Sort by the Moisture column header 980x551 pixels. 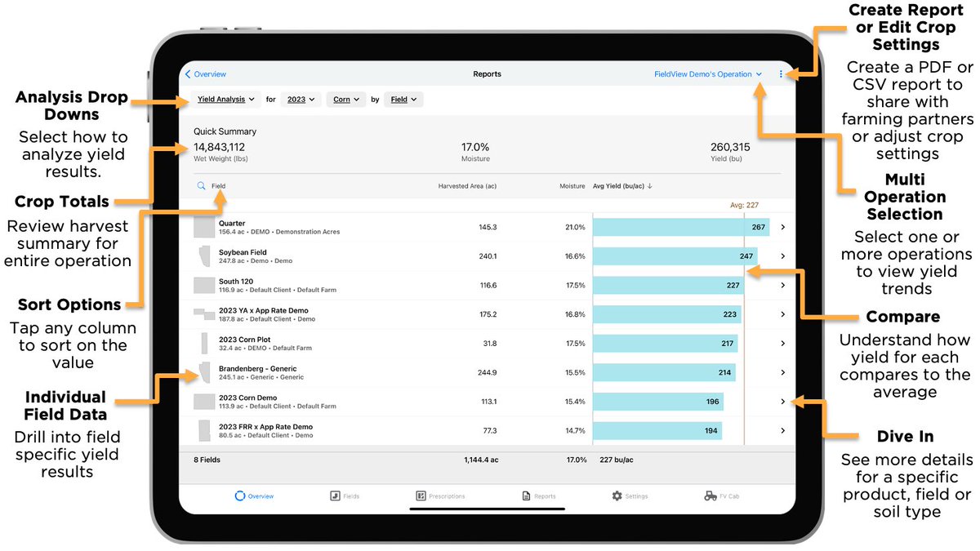[x=572, y=186]
